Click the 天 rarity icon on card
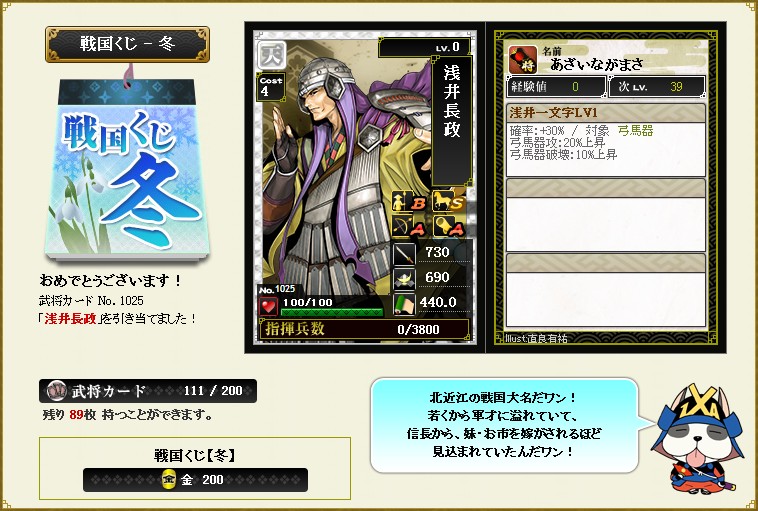Screen dimensions: 758x511 272,56
